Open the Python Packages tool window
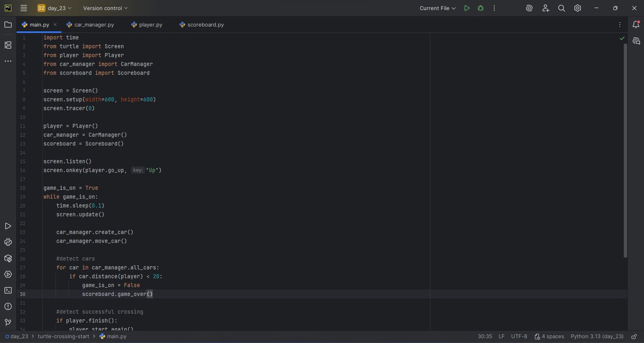The width and height of the screenshot is (644, 343). pyautogui.click(x=8, y=258)
